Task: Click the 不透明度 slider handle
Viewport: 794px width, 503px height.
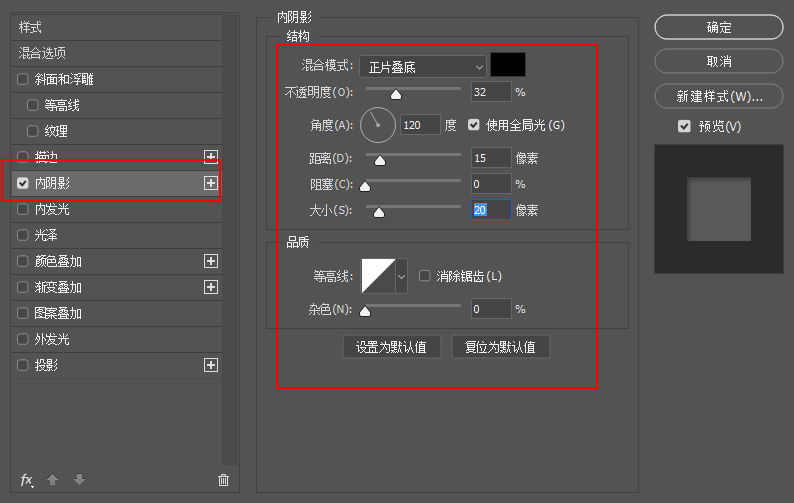Action: [396, 95]
